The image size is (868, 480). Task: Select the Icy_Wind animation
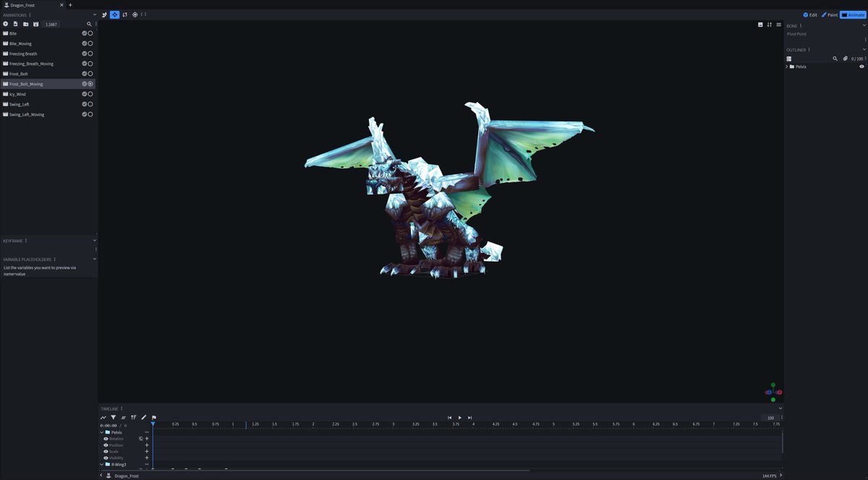pos(48,94)
